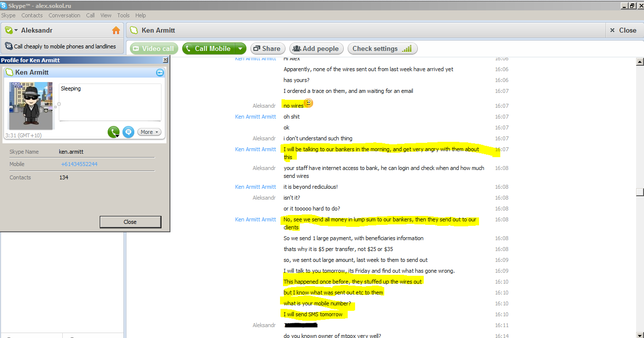The image size is (644, 338).
Task: Click the 'oh shit' message
Action: point(291,117)
